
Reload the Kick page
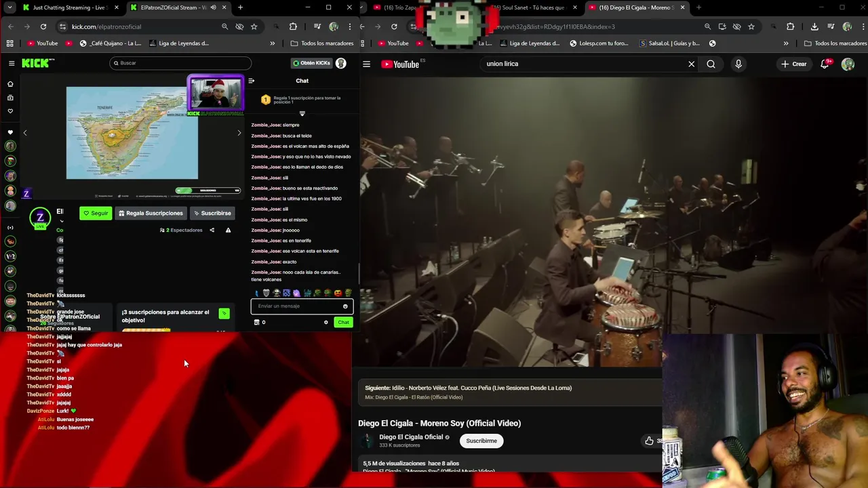[x=43, y=26]
